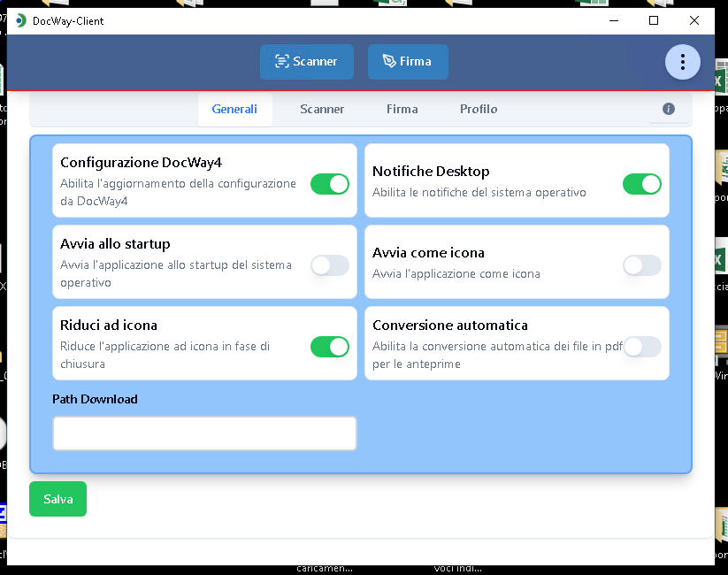Enable Avvia come icona switch

click(x=641, y=265)
